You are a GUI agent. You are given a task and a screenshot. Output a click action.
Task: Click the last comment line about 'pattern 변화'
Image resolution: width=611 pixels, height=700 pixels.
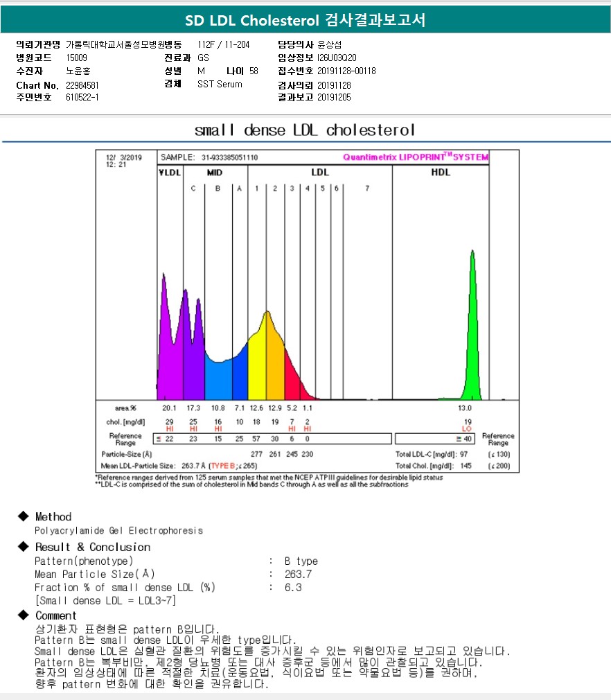click(152, 684)
